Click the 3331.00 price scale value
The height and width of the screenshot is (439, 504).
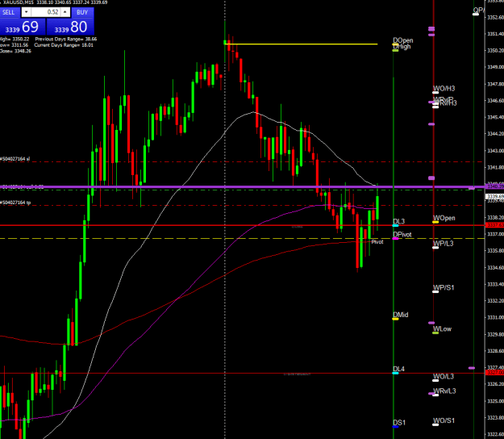pyautogui.click(x=495, y=317)
